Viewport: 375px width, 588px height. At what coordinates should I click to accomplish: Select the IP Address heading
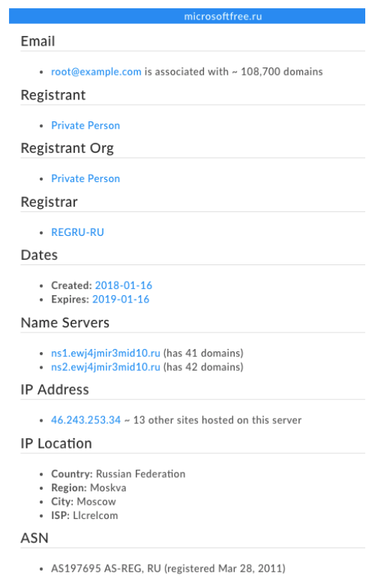click(55, 390)
